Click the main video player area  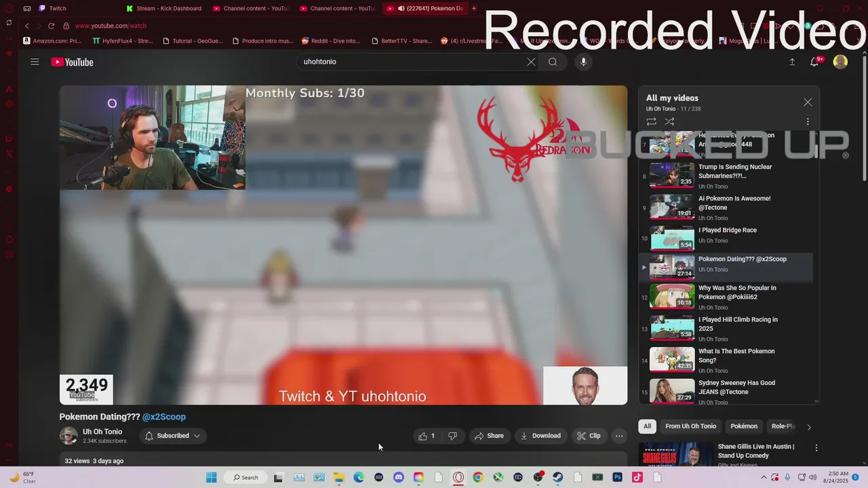[x=343, y=245]
